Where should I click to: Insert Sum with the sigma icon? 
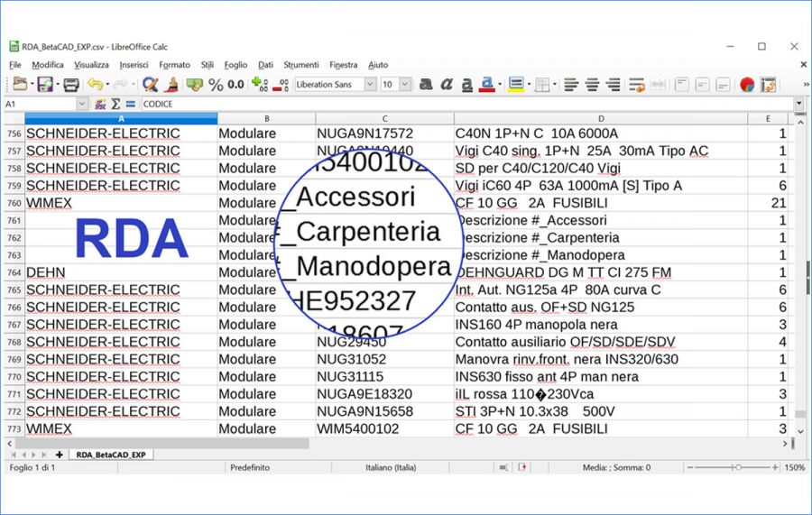(x=115, y=104)
